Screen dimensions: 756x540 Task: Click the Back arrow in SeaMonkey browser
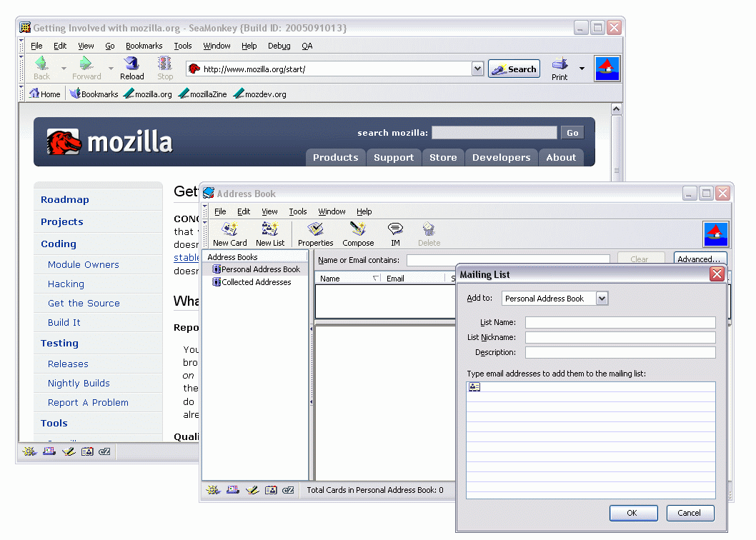[41, 69]
